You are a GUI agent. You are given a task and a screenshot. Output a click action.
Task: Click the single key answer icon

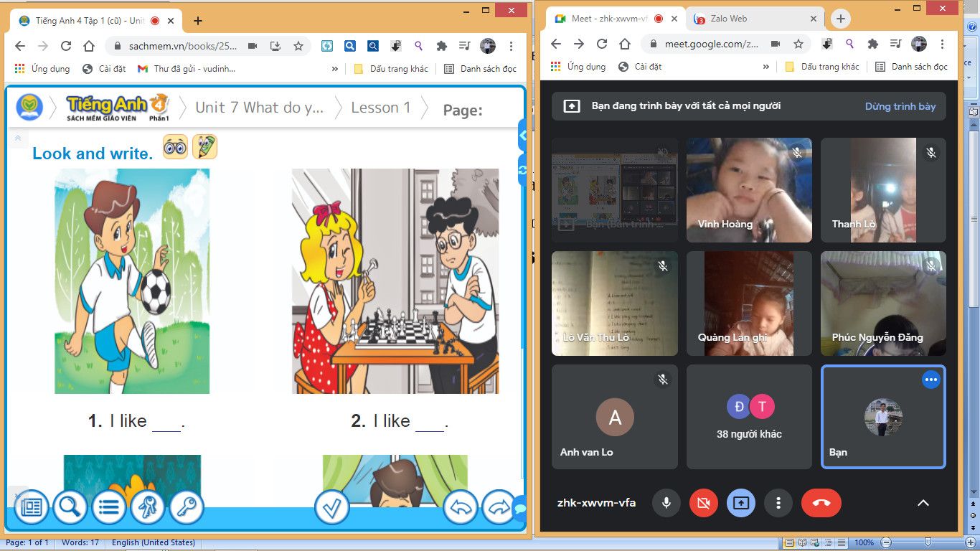pos(187,507)
